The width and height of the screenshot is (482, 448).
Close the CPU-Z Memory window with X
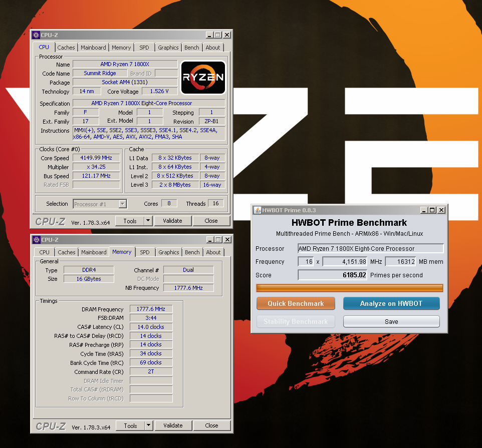tap(227, 239)
